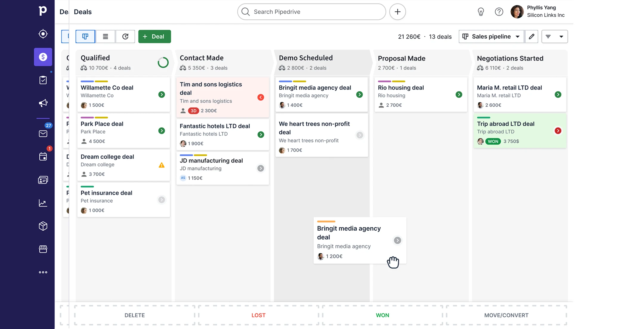Expand the filter dropdown arrow
This screenshot has height=329, width=644.
click(561, 36)
